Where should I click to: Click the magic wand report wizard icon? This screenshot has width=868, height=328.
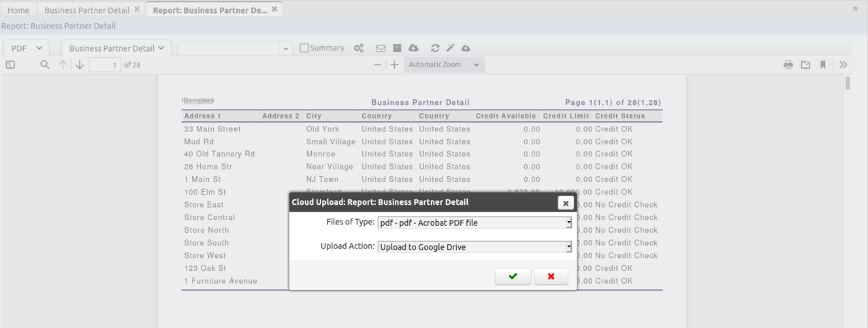[x=450, y=48]
